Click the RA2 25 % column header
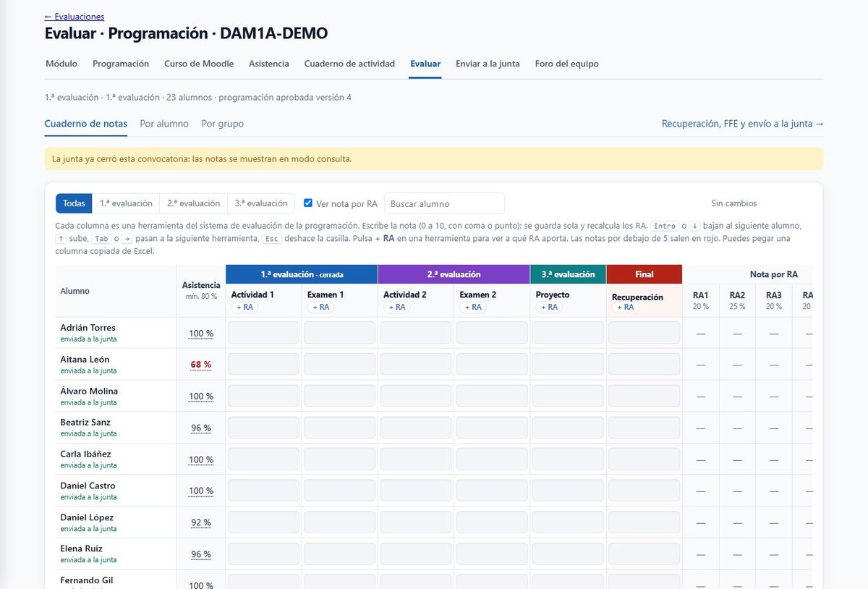This screenshot has height=589, width=868. coord(737,300)
